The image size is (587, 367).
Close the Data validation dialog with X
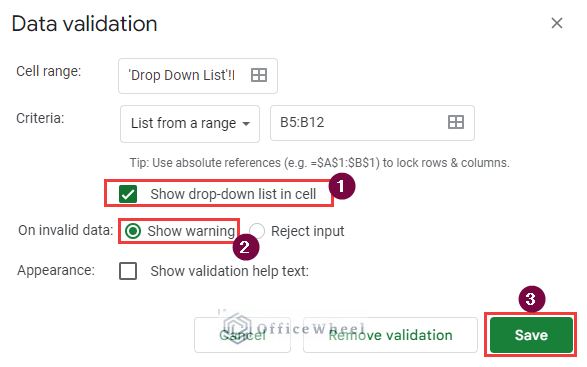pos(557,23)
